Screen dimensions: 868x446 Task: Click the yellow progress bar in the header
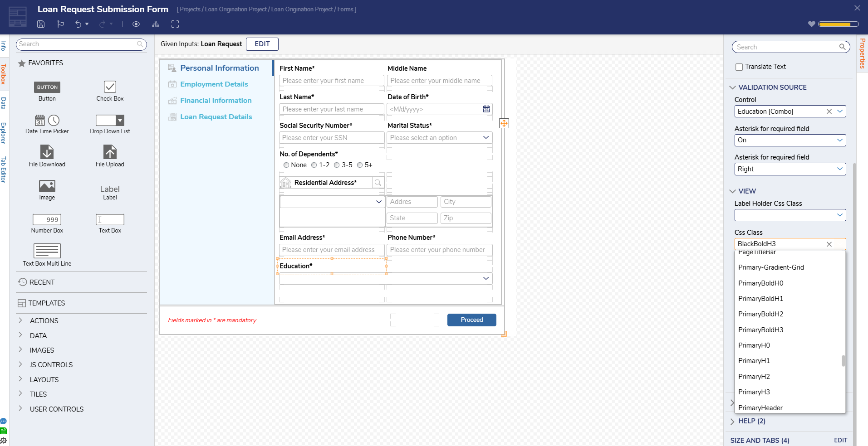point(838,24)
